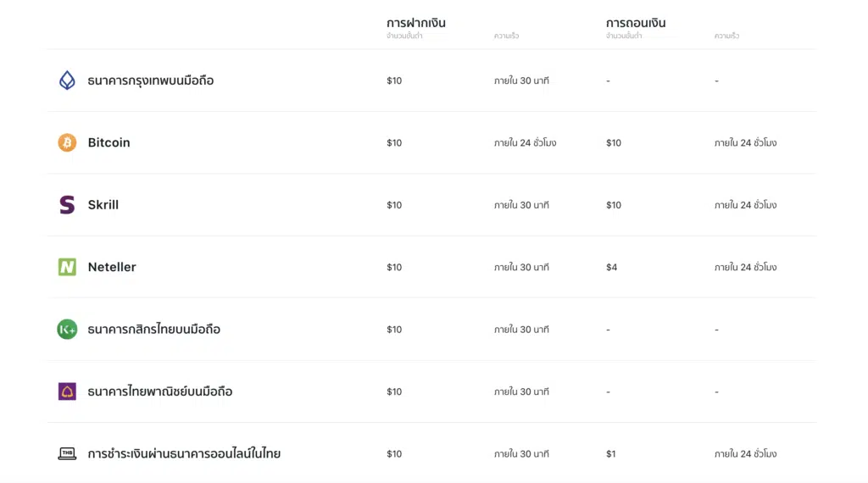
Task: Open the Skrill payment method name
Action: coord(103,205)
